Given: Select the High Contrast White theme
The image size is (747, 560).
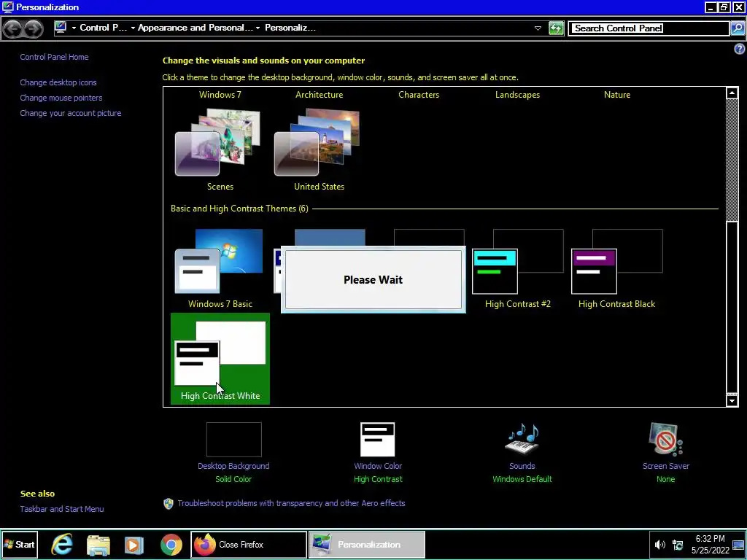Looking at the screenshot, I should click(x=220, y=359).
